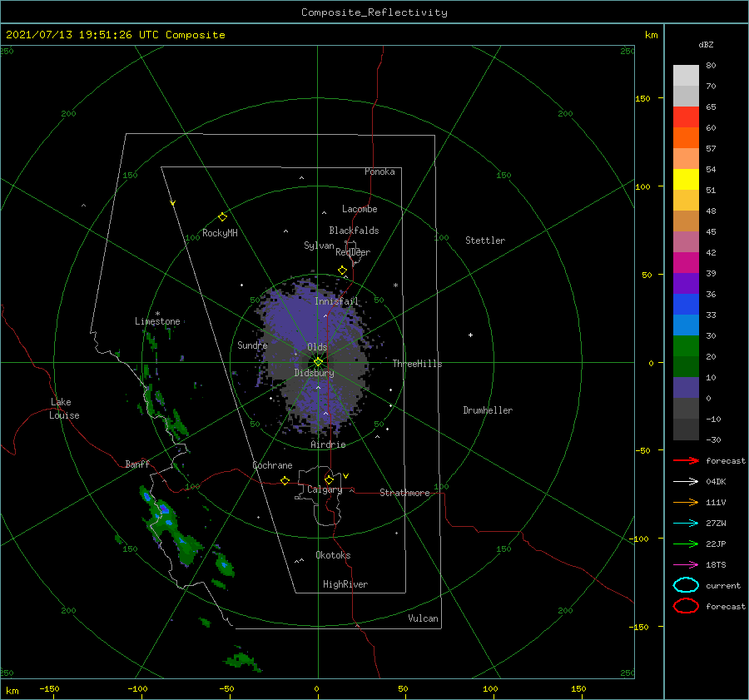Viewport: 749px width, 700px height.
Task: Click the Drumheller city label
Action: coord(488,410)
